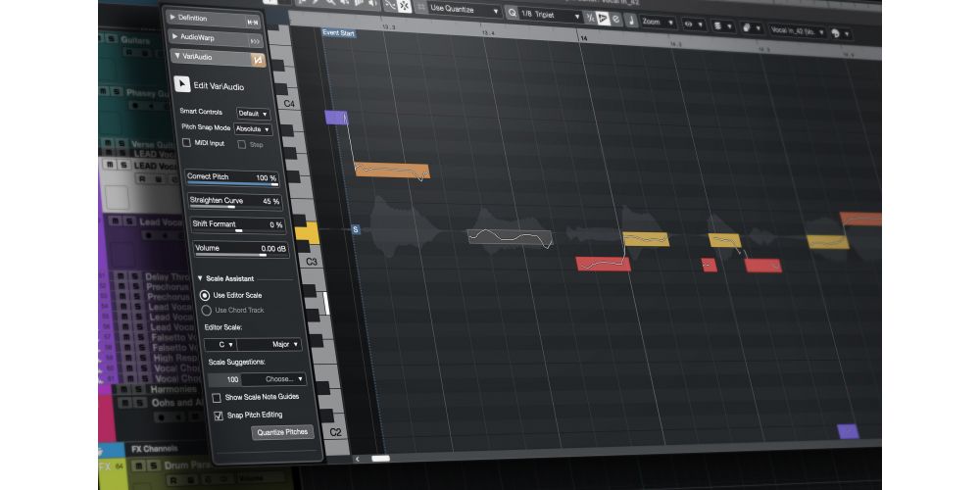This screenshot has height=490, width=980.
Task: Open the Zoom dropdown in toolbar
Action: [x=658, y=23]
